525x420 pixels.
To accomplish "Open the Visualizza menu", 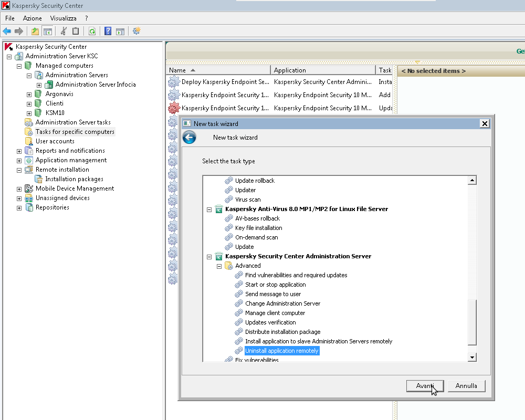I will [64, 18].
